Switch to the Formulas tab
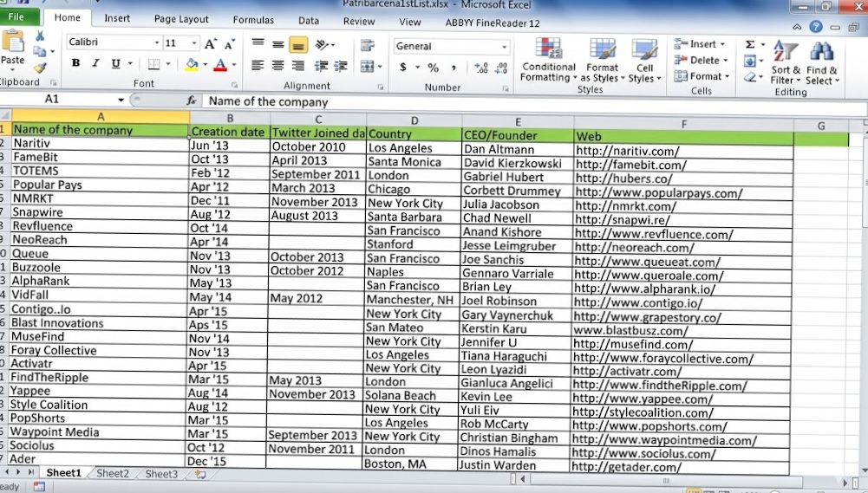 [x=253, y=20]
